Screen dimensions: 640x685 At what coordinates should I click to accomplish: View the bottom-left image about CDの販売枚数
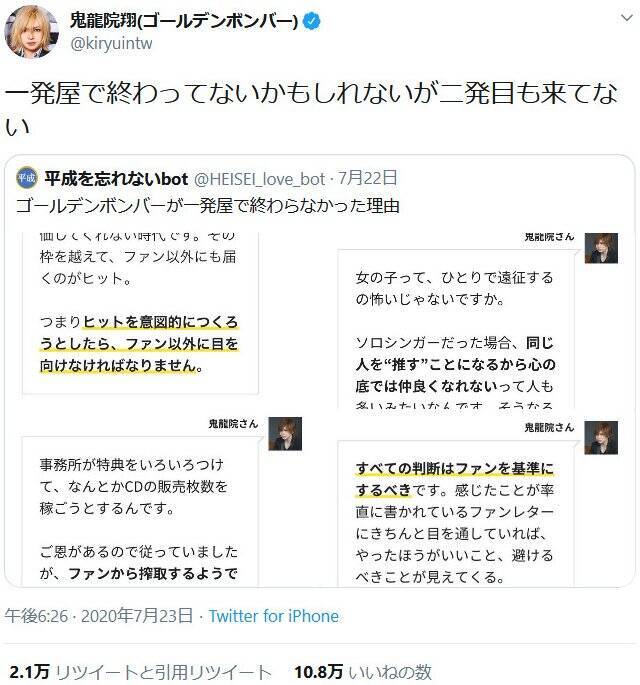coord(161,498)
